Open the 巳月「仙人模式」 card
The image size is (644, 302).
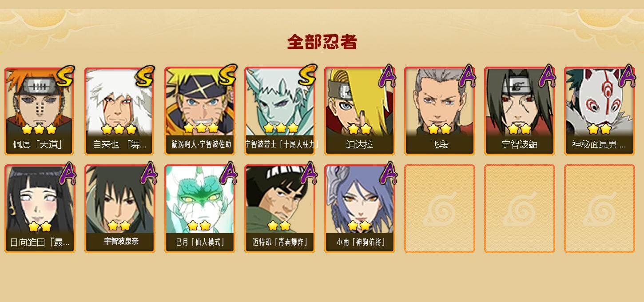click(200, 209)
